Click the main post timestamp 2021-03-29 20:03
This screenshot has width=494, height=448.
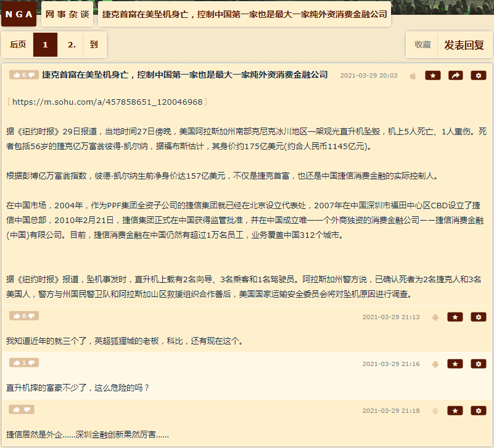point(369,76)
